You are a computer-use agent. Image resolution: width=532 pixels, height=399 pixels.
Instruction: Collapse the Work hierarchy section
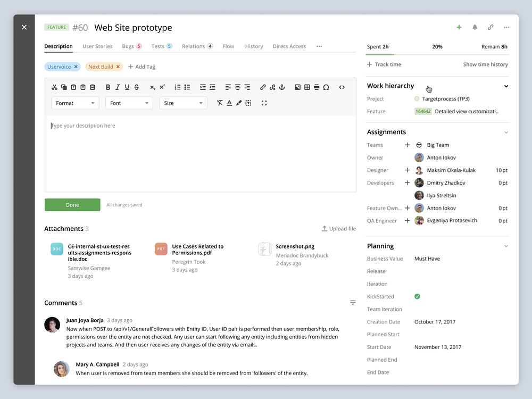[x=506, y=86]
